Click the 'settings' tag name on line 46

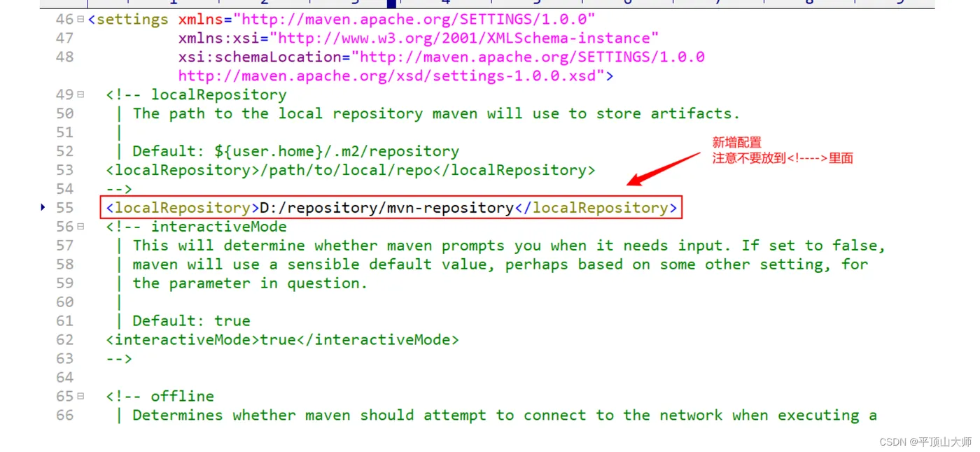tap(132, 19)
